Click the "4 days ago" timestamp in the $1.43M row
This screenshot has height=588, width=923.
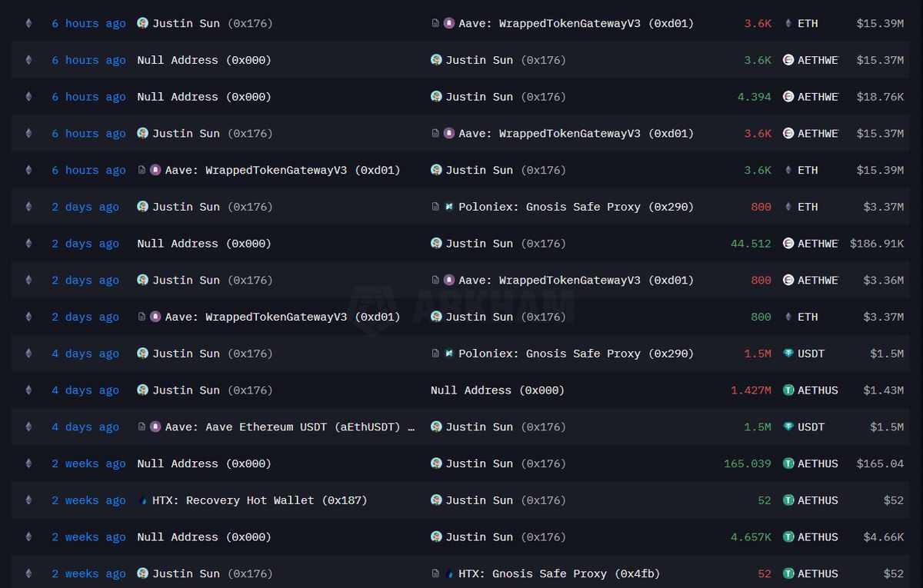pos(85,390)
